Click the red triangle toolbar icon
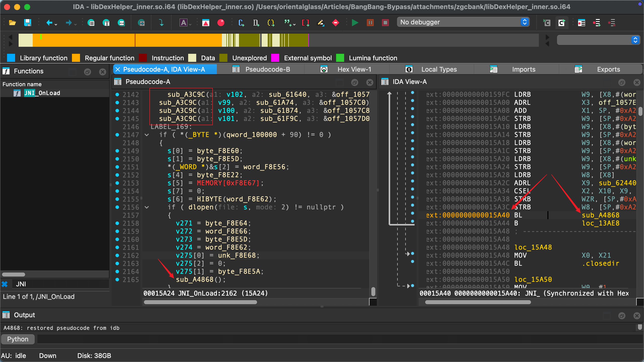Viewport: 644px width, 362px height. pyautogui.click(x=206, y=23)
